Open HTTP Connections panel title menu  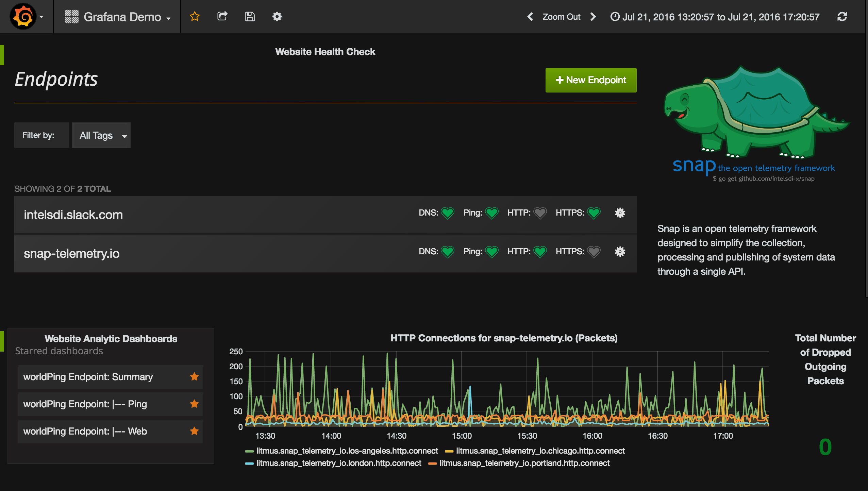click(x=504, y=338)
